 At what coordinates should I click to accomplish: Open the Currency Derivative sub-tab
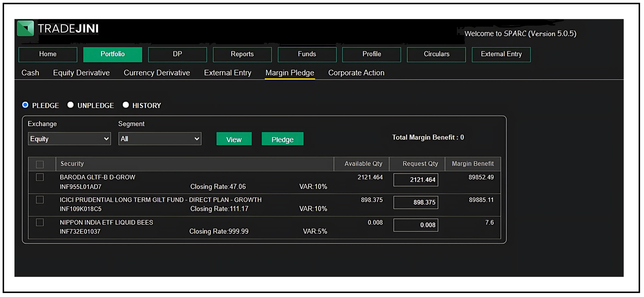click(157, 73)
